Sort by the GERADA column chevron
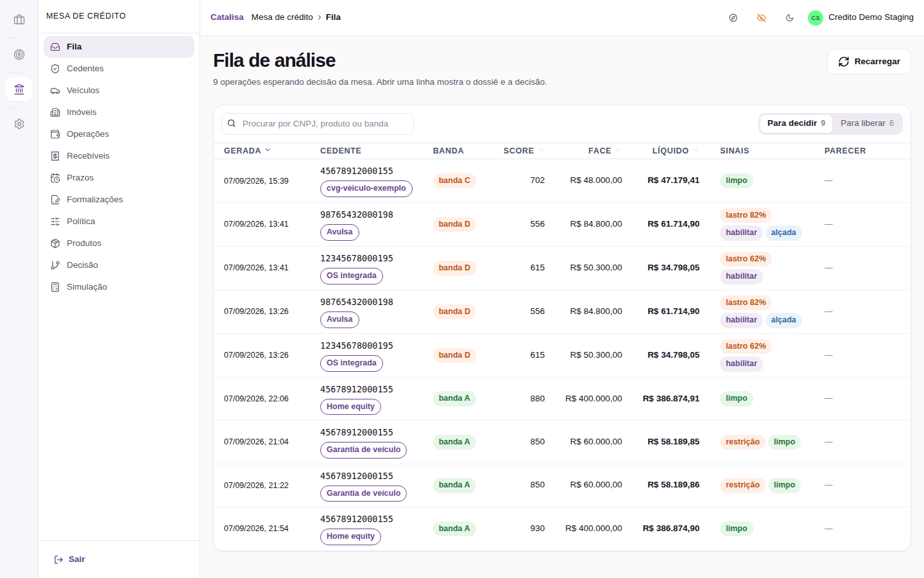The image size is (924, 578). point(268,150)
